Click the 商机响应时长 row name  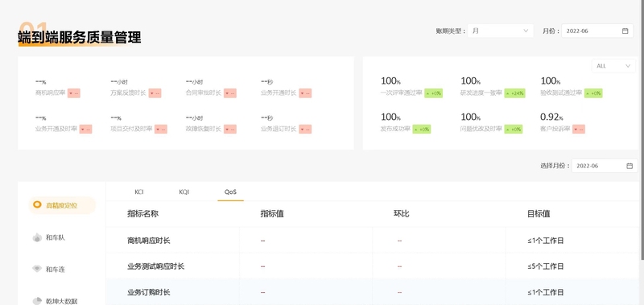click(149, 241)
